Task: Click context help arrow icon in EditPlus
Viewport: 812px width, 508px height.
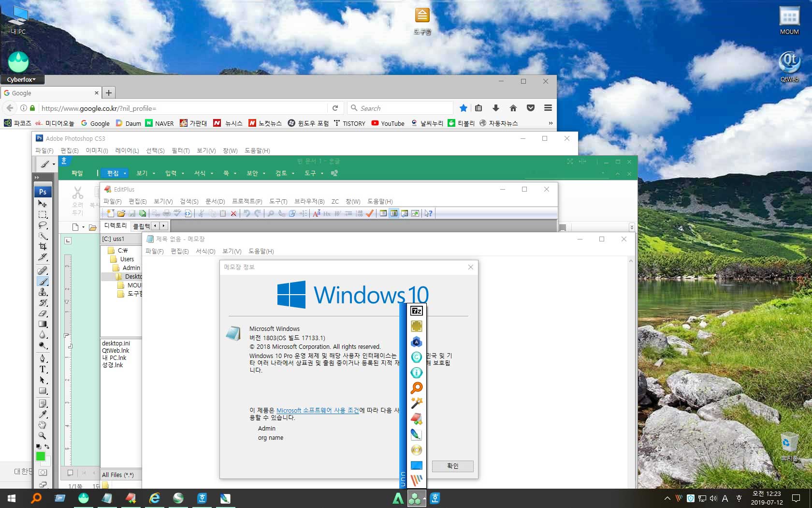Action: coord(428,213)
